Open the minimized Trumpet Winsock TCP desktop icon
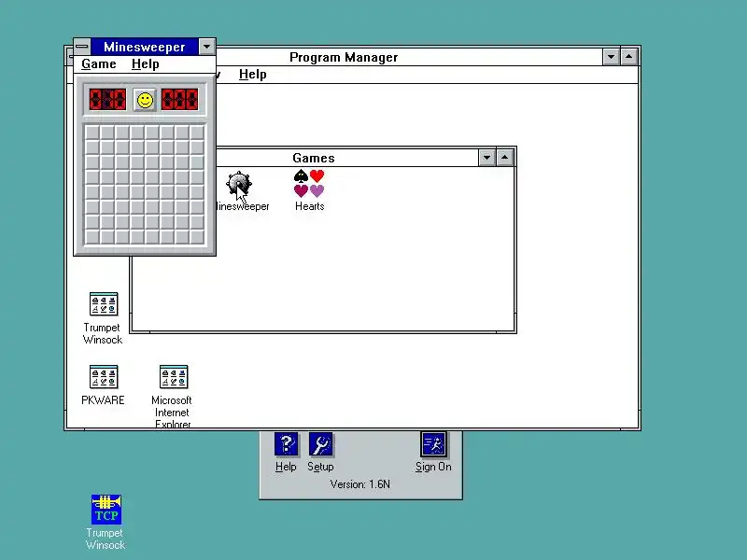The image size is (747, 560). [x=106, y=509]
